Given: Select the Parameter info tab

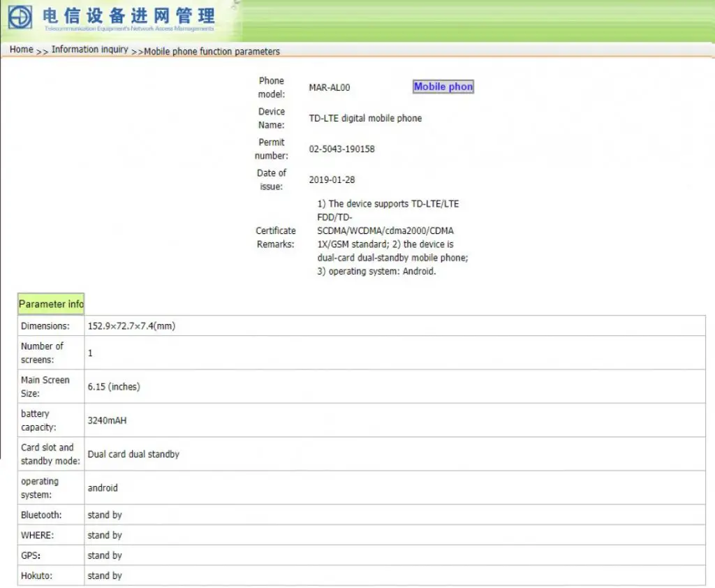Looking at the screenshot, I should click(x=51, y=304).
